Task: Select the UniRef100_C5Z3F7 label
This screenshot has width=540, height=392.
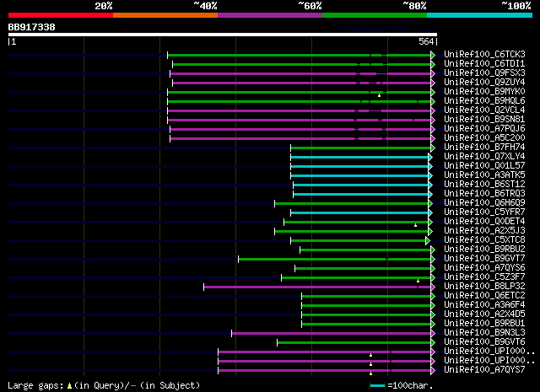Action: tap(484, 277)
